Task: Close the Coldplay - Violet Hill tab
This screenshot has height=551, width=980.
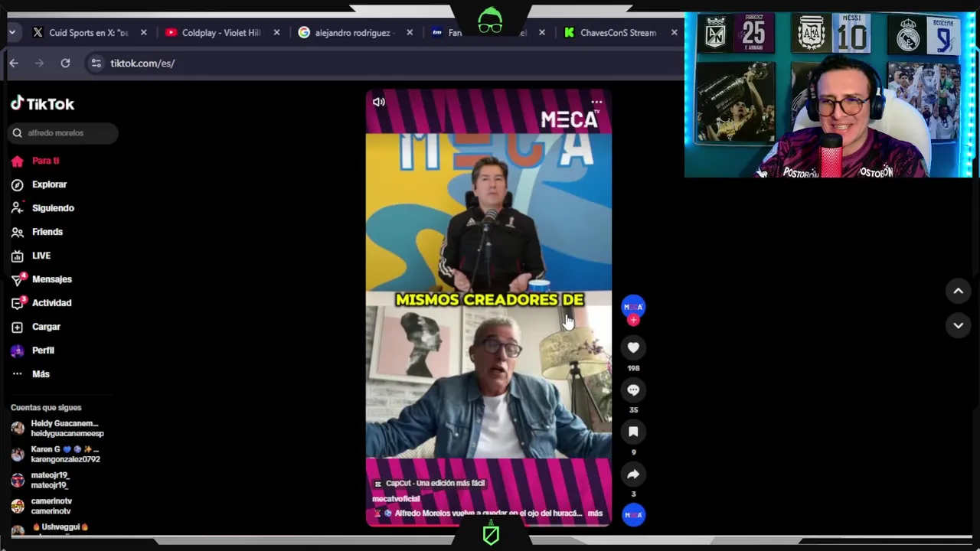Action: tap(276, 33)
